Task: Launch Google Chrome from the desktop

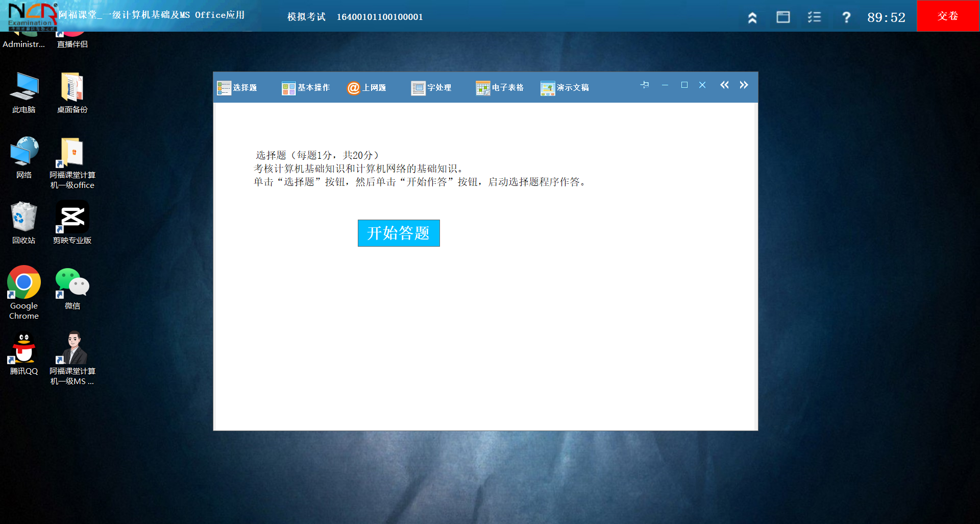Action: tap(23, 282)
